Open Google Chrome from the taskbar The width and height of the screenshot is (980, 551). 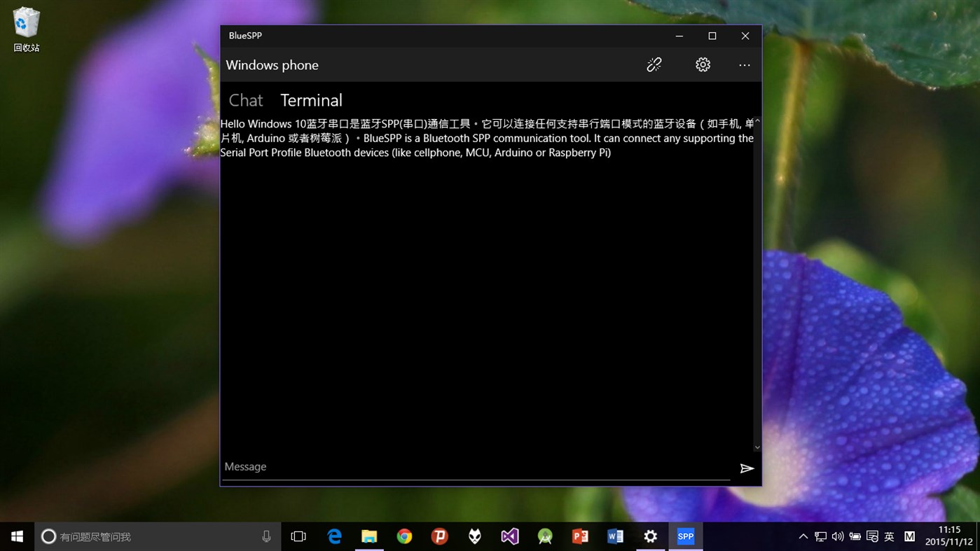(x=404, y=536)
